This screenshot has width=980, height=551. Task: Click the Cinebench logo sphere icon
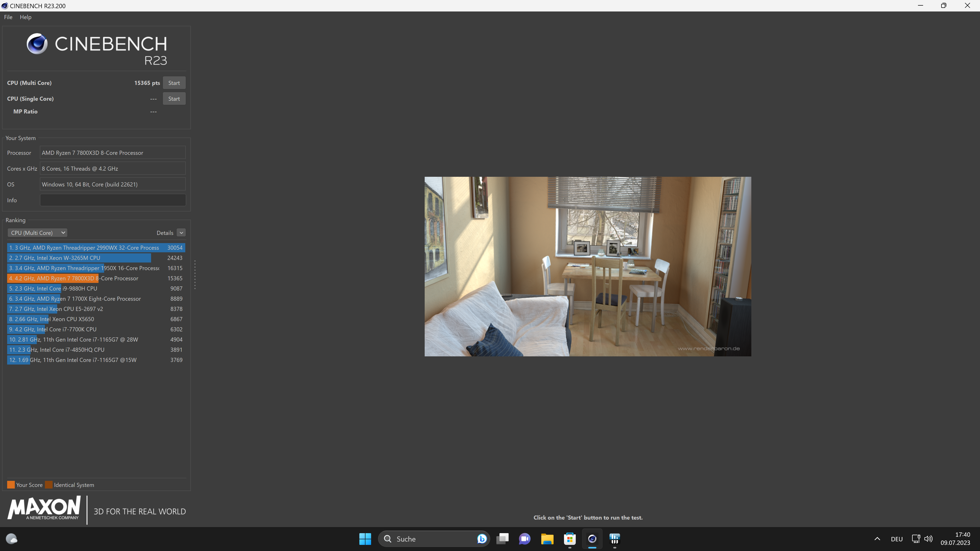(x=37, y=44)
